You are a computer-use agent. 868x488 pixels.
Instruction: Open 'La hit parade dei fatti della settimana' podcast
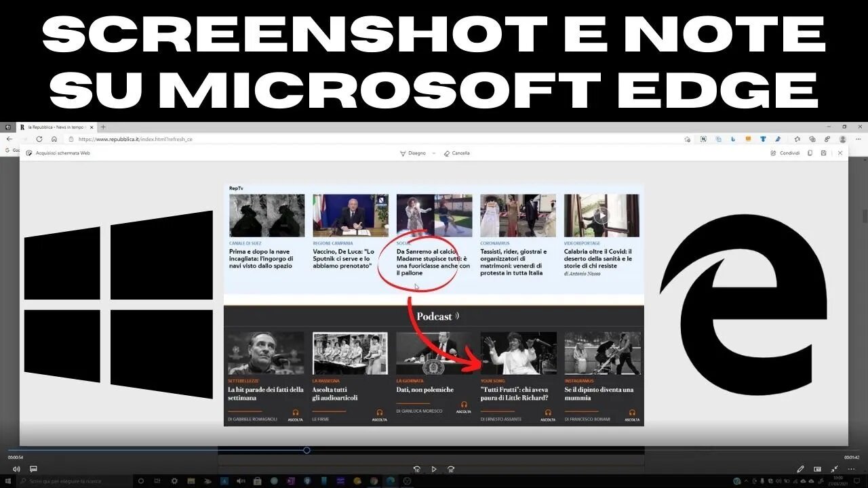[x=266, y=394]
